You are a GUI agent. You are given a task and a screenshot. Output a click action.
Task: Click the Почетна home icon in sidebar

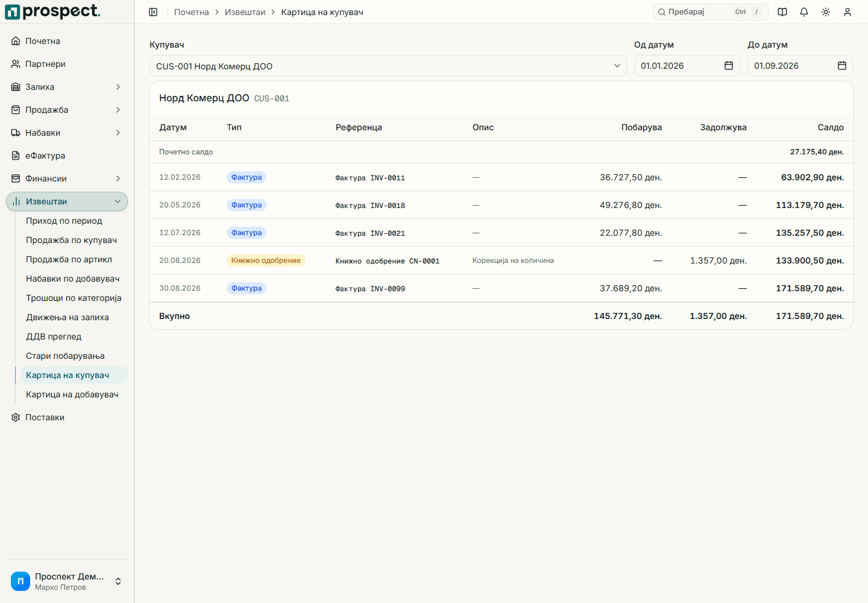[x=16, y=41]
